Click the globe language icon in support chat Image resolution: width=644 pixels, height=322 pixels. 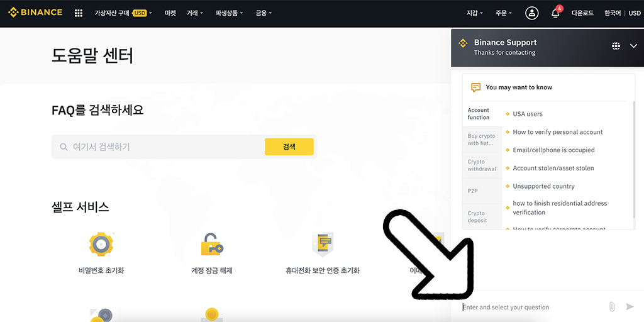616,46
